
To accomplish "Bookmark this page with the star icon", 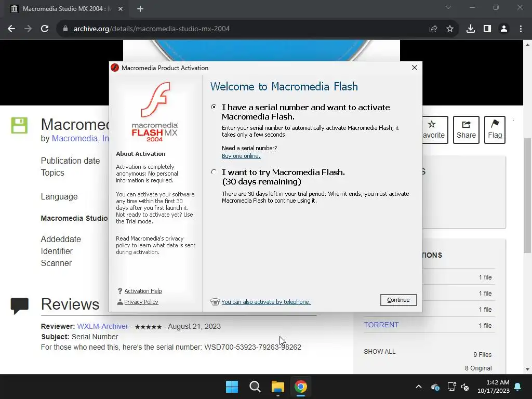I will click(450, 29).
